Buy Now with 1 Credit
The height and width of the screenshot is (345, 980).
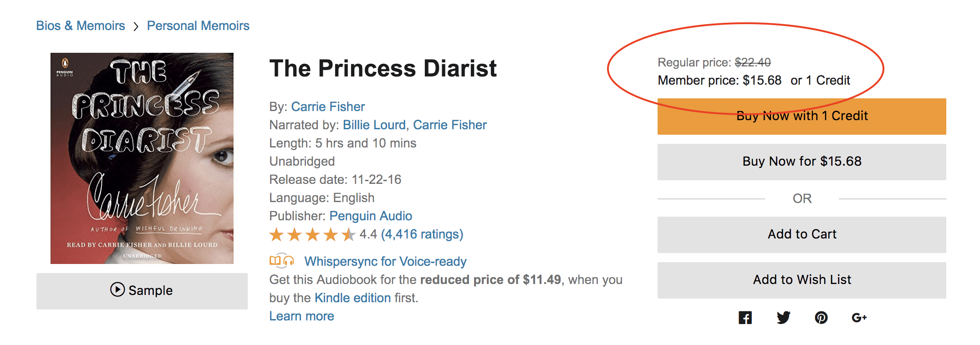click(x=801, y=116)
